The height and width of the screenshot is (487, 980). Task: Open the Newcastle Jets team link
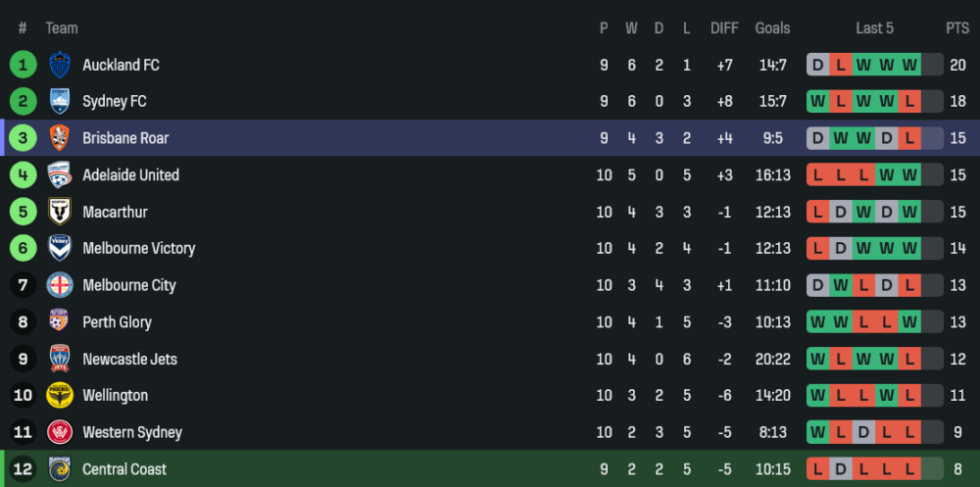129,359
